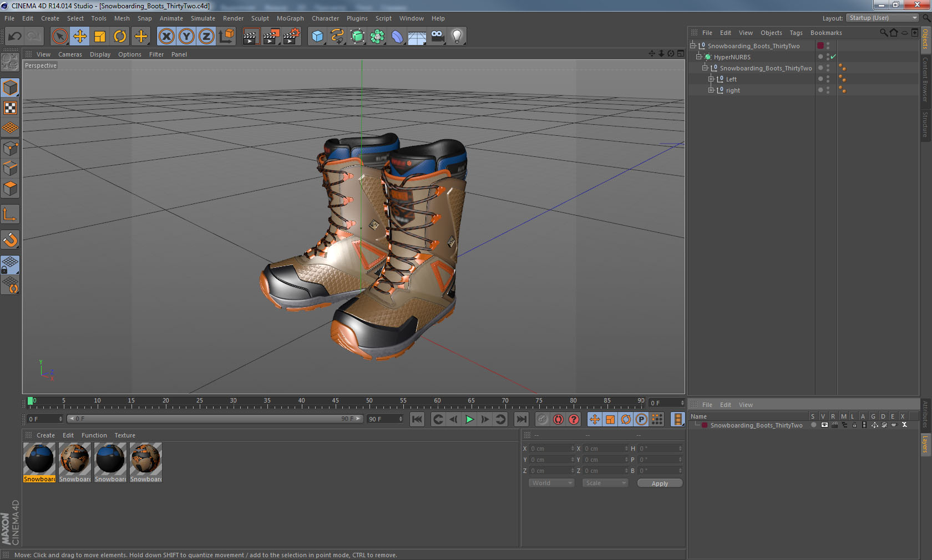Viewport: 932px width, 560px height.
Task: Expand the Left object in tree
Action: coord(711,79)
